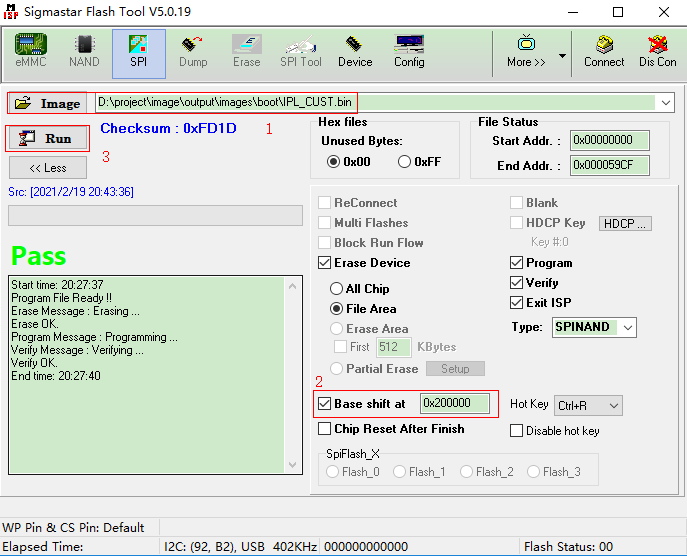
Task: Click the Partial Erase Setup button
Action: (x=455, y=368)
